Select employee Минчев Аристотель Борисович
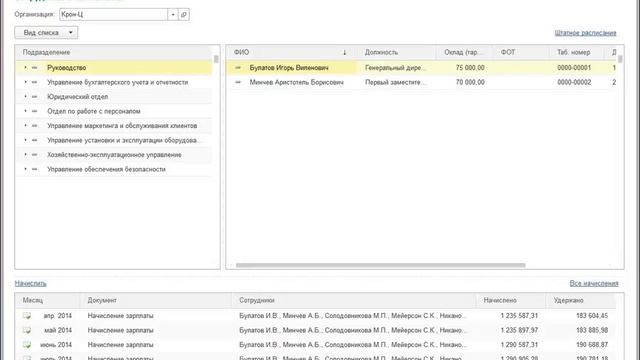This screenshot has width=640, height=360. 296,82
